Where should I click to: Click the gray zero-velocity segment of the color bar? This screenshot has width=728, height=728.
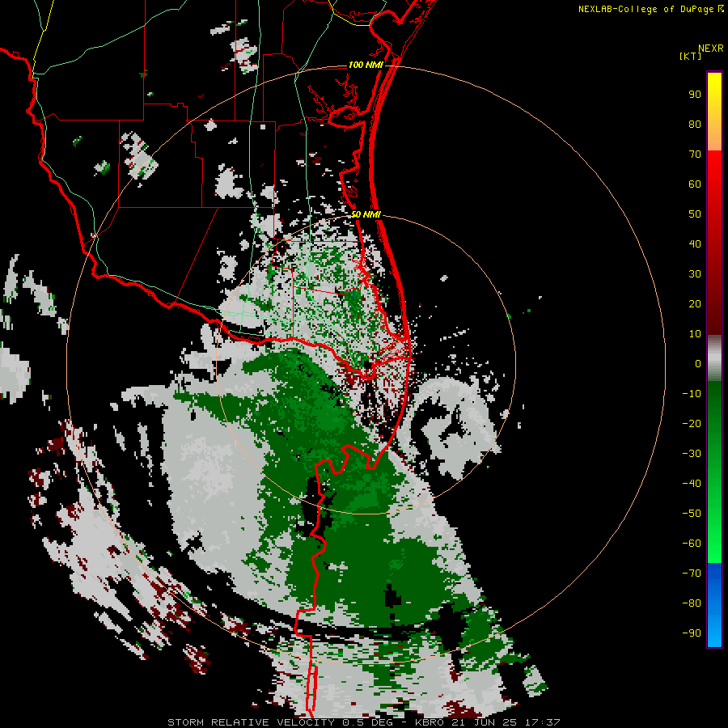(x=714, y=358)
